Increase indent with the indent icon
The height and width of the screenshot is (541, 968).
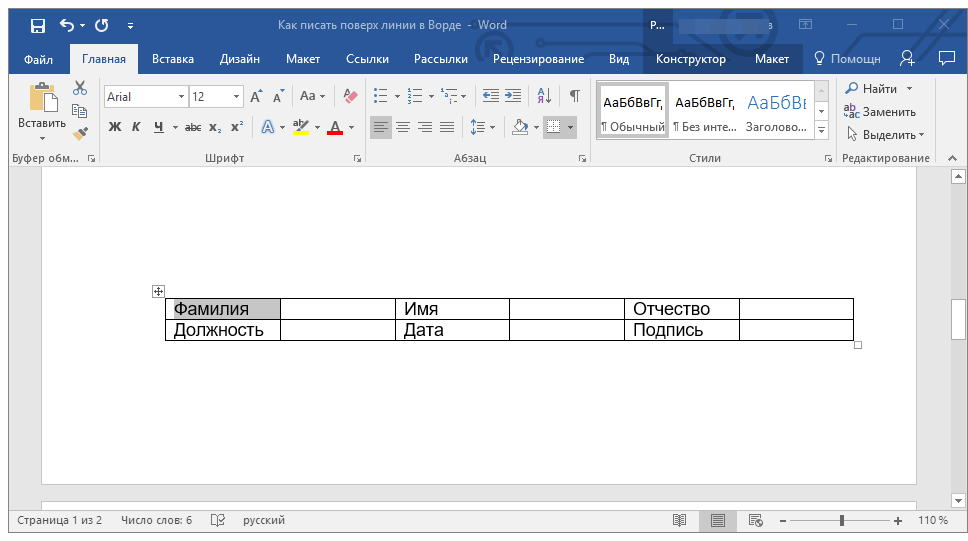(513, 96)
